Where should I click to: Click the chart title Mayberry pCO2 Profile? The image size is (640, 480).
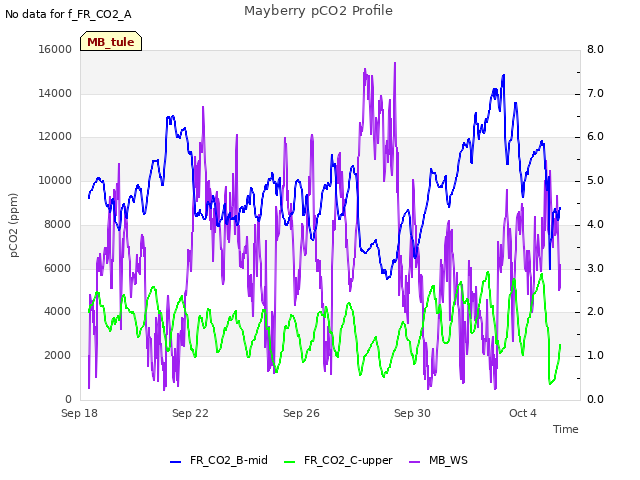[318, 11]
